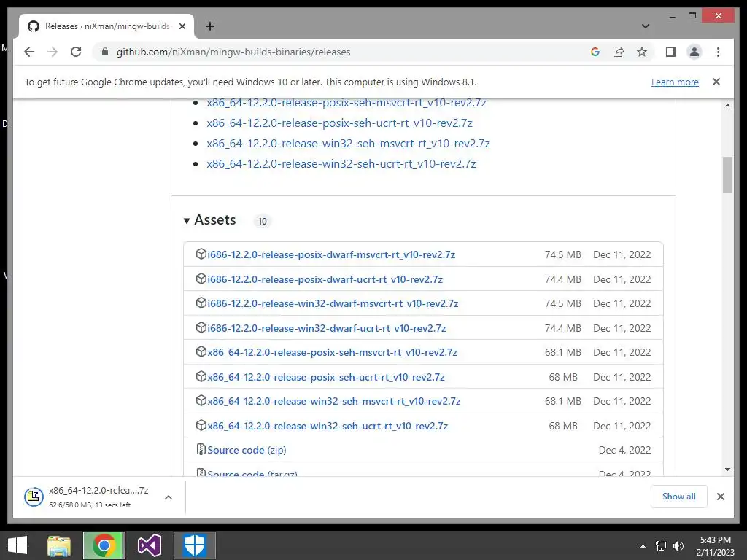
Task: Download i686 win32-dwarf-ucrt 7z asset
Action: click(326, 329)
